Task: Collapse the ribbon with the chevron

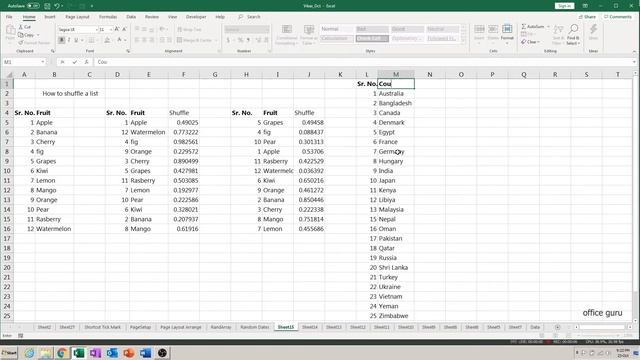Action: pos(634,51)
